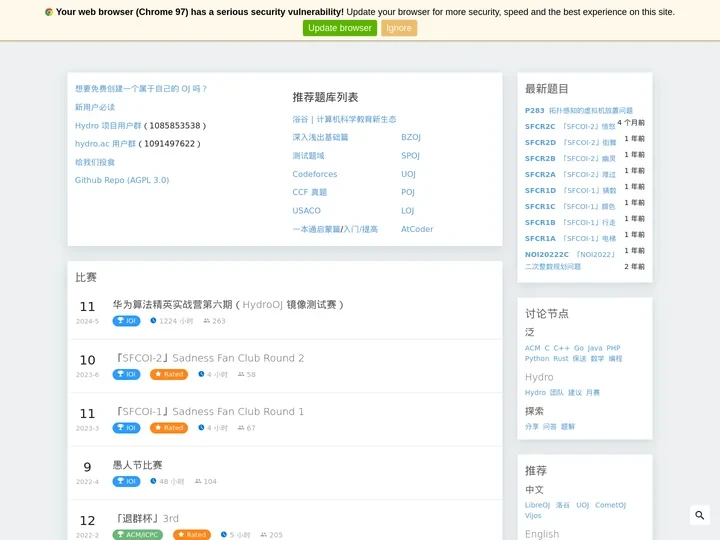Dismiss the warning with the Ignore button
Image resolution: width=720 pixels, height=540 pixels.
tap(399, 28)
